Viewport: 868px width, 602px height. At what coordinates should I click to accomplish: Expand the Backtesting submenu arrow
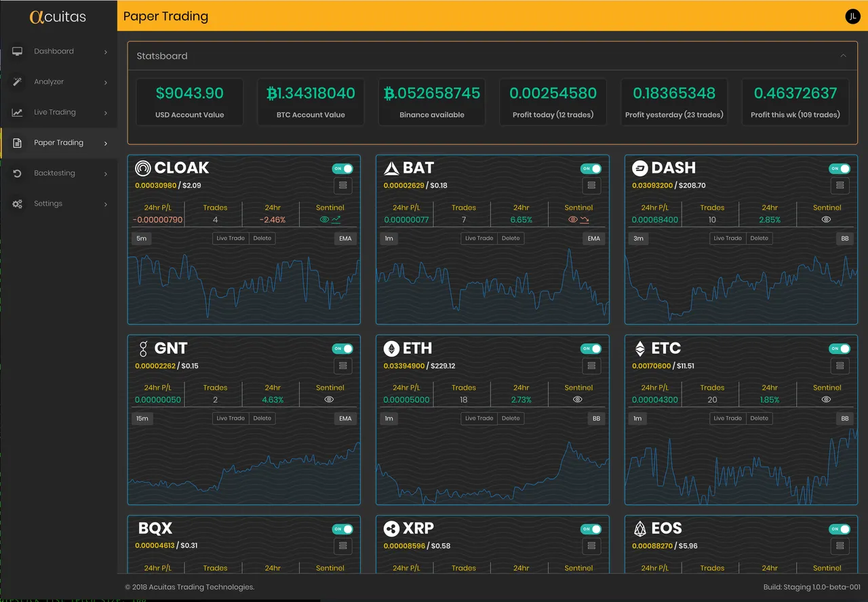point(106,174)
